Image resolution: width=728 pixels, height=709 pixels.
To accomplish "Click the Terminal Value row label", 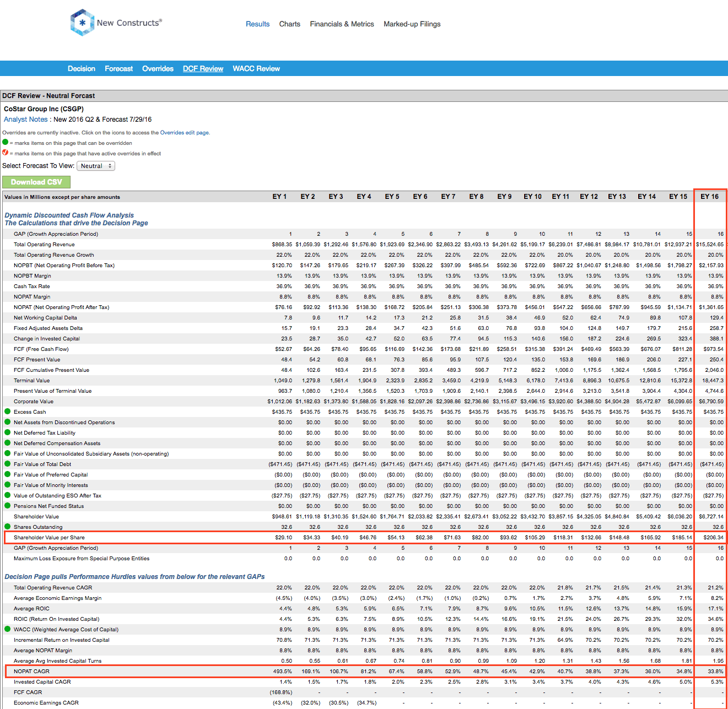I will click(31, 381).
